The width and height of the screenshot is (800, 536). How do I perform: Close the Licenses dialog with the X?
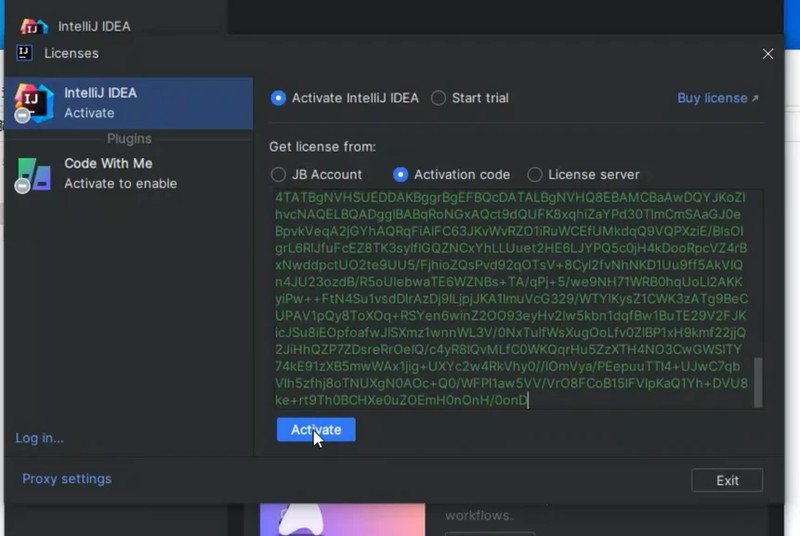click(x=768, y=54)
